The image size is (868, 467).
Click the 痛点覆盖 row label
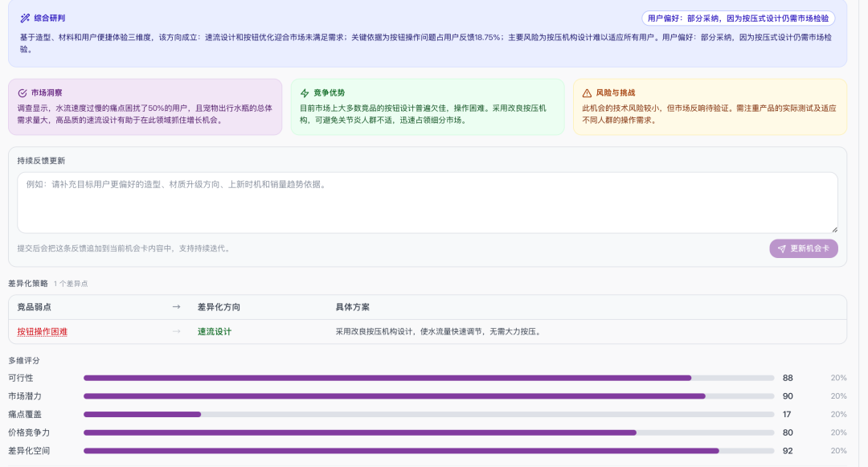point(25,415)
